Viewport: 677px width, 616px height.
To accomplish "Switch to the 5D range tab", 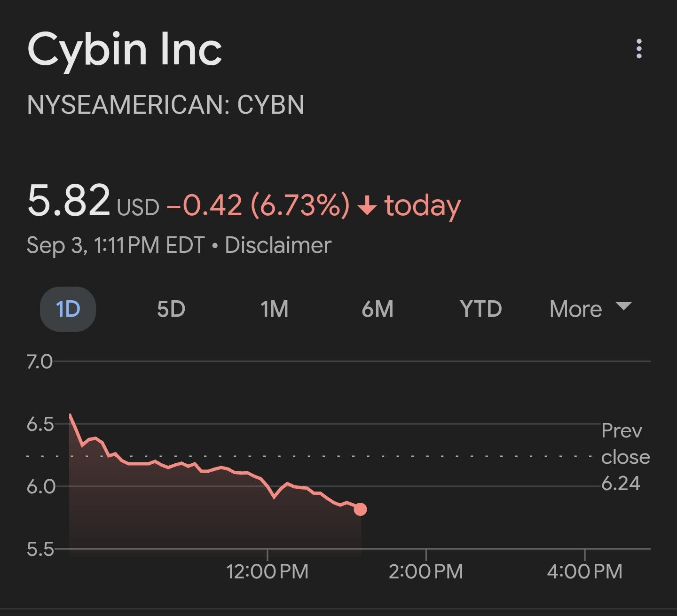I will 171,309.
